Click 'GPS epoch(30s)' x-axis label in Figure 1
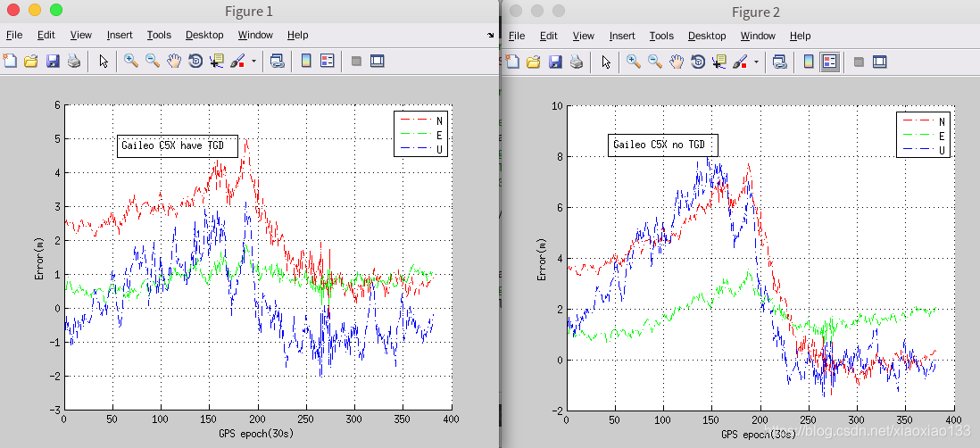This screenshot has width=980, height=448. coord(257,432)
